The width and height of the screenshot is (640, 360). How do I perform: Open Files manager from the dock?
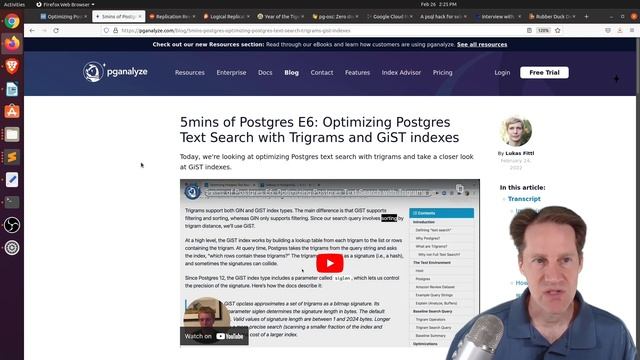tap(12, 134)
